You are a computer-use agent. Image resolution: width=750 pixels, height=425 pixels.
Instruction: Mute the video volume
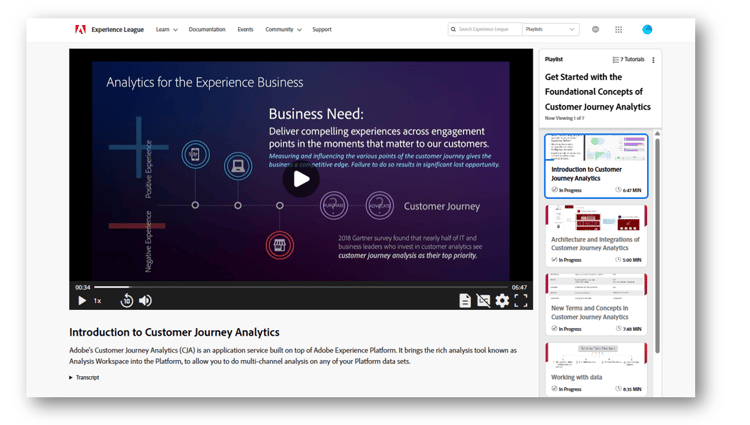click(x=145, y=301)
